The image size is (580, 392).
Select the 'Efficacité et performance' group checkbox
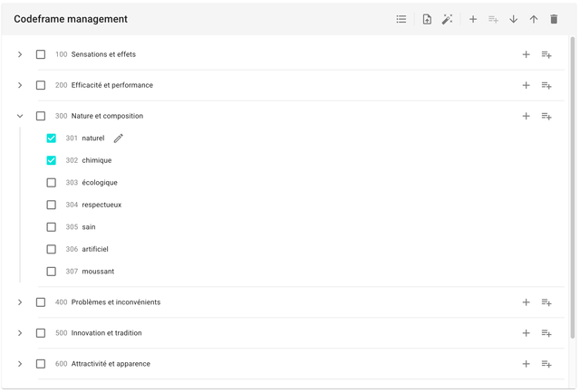coord(41,85)
